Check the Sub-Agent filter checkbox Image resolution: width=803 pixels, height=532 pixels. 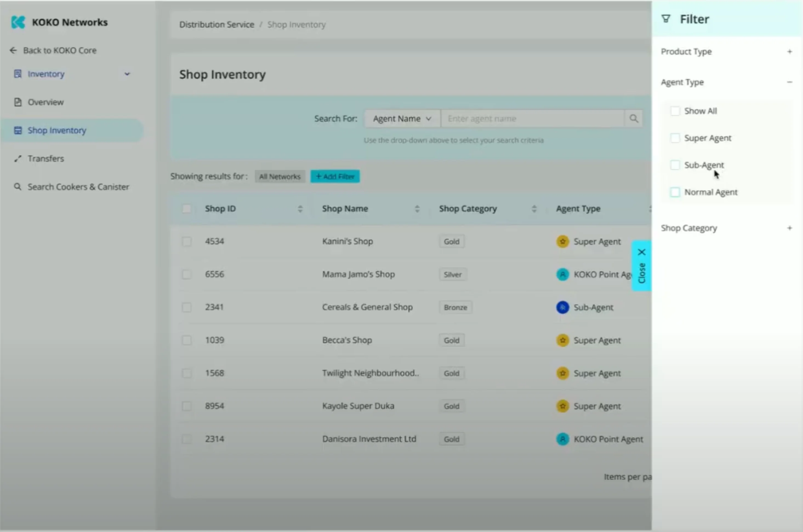coord(675,165)
